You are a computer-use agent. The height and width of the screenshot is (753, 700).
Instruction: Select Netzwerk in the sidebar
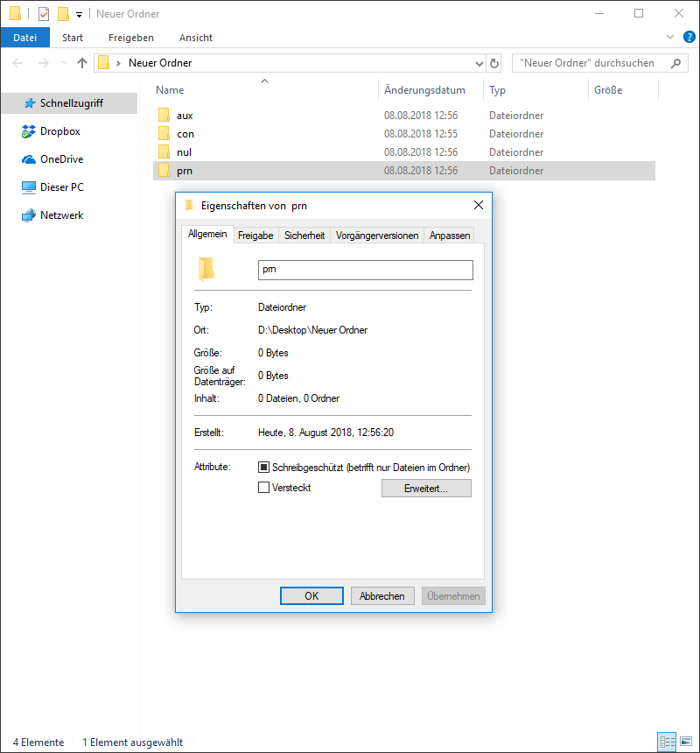coord(61,215)
